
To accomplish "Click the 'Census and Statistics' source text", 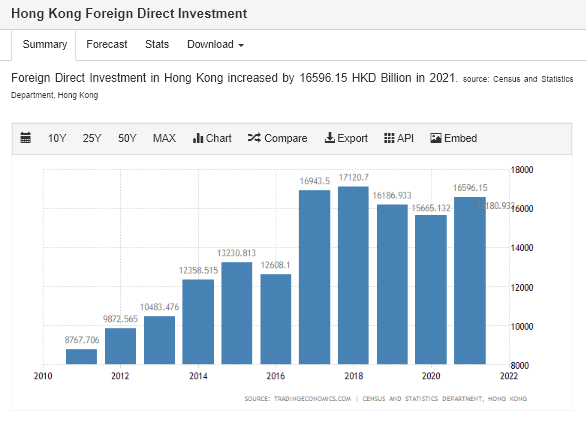I will (x=533, y=79).
